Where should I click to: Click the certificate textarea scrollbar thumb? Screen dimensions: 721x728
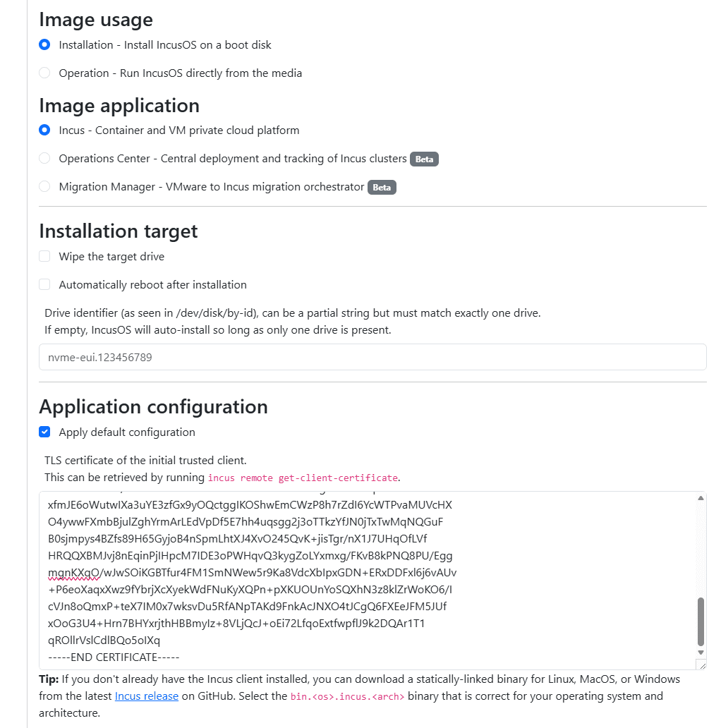[701, 621]
